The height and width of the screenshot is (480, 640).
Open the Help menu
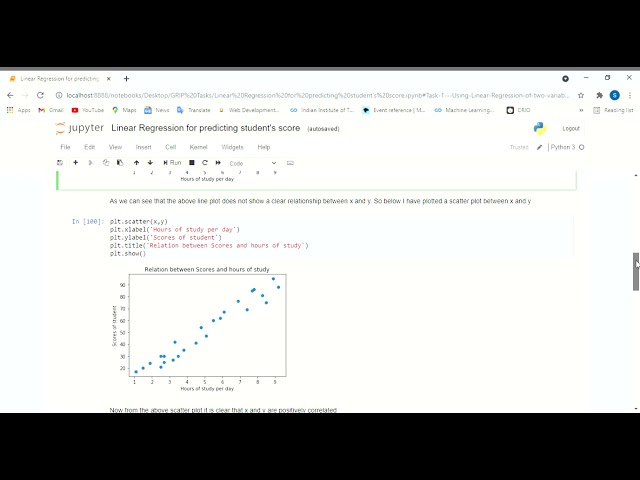tap(264, 147)
